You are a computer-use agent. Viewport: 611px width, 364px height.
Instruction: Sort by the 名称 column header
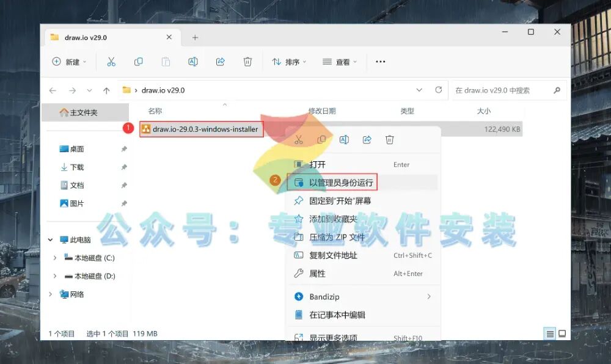[x=155, y=111]
